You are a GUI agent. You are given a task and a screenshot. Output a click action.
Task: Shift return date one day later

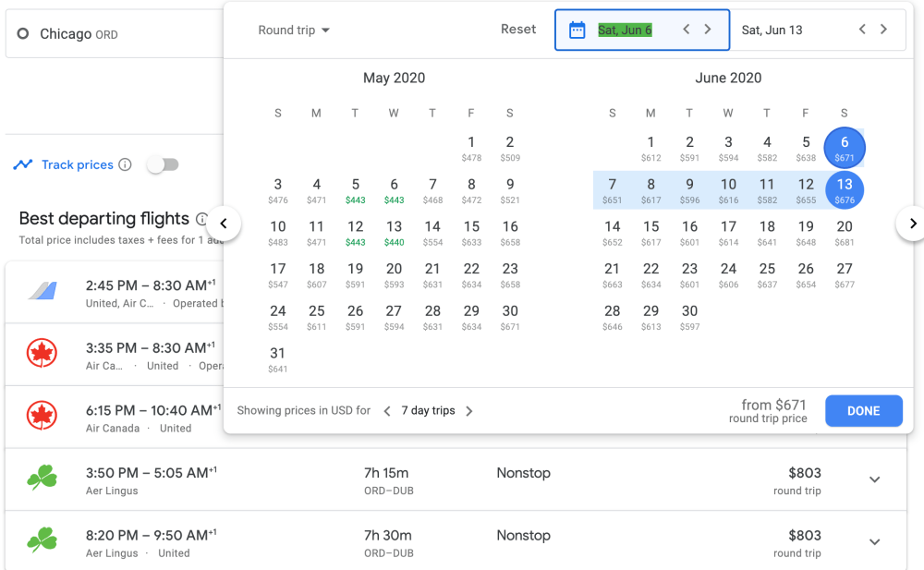(x=883, y=30)
